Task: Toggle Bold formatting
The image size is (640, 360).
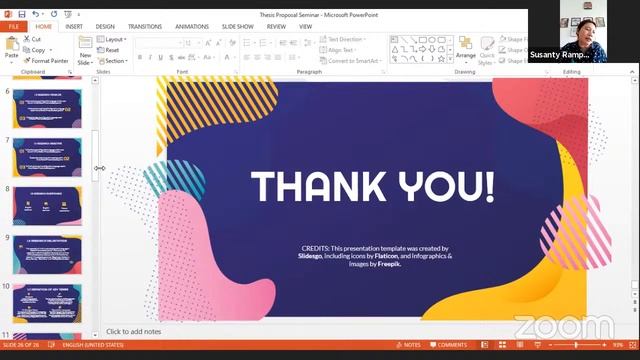Action: click(140, 58)
